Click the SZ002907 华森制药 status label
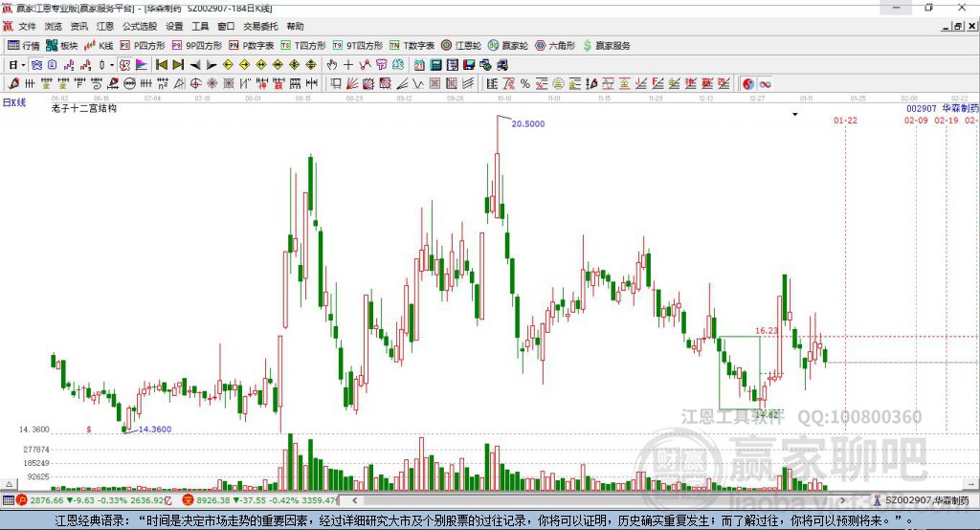Screen dimensions: 980x530 coord(922,500)
